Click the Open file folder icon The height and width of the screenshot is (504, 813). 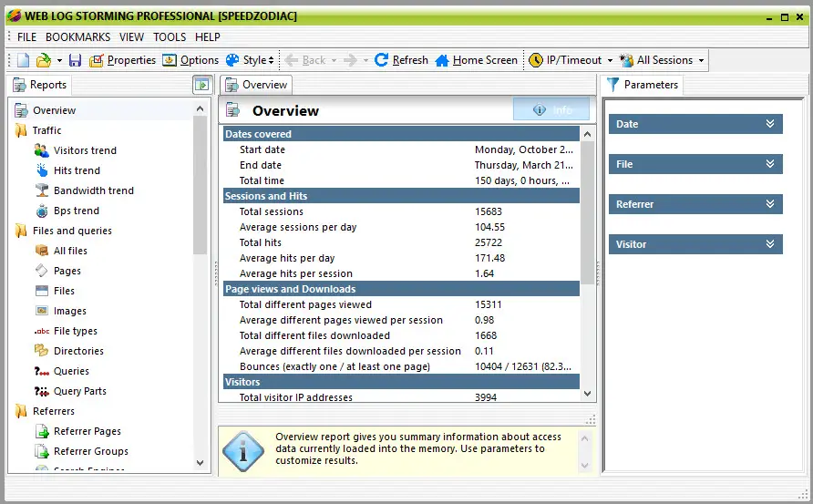tap(44, 60)
